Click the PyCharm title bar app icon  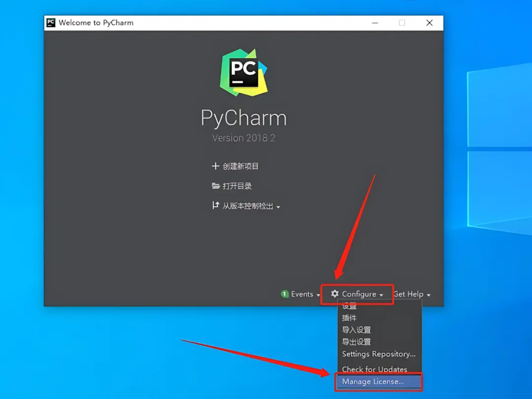pyautogui.click(x=51, y=23)
